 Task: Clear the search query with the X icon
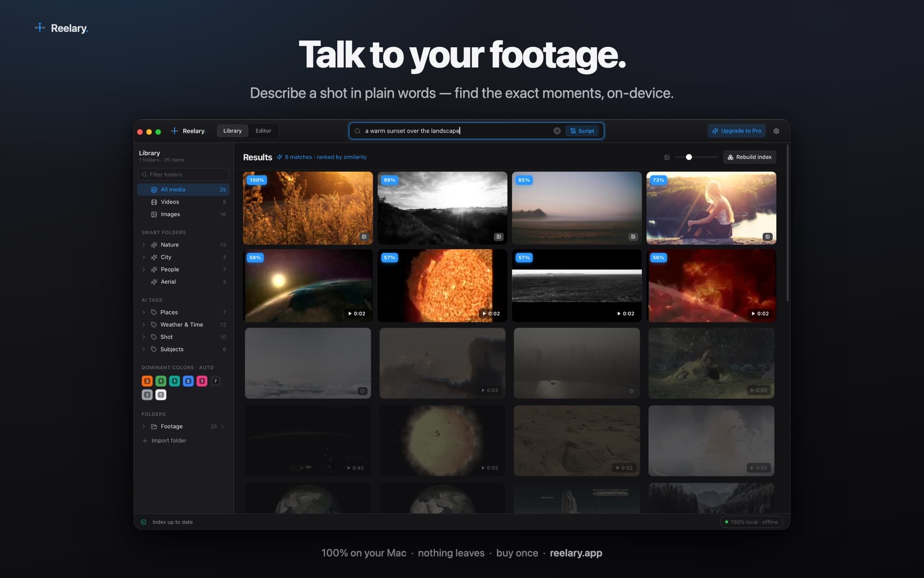pos(557,131)
